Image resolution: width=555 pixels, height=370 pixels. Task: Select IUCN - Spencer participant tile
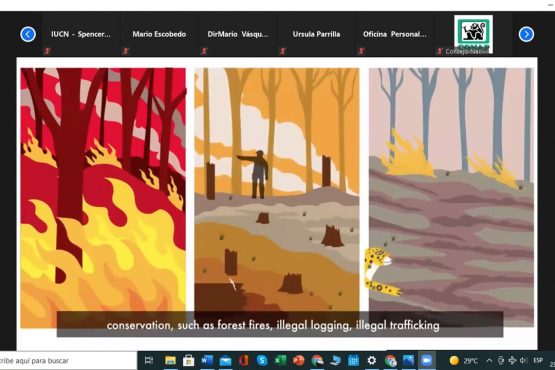81,34
